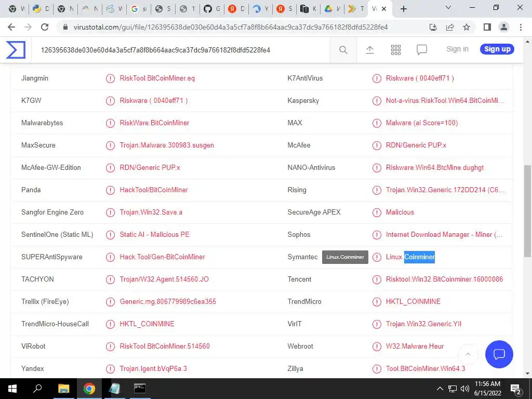
Task: Click the volume speaker tray icon
Action: tap(465, 389)
